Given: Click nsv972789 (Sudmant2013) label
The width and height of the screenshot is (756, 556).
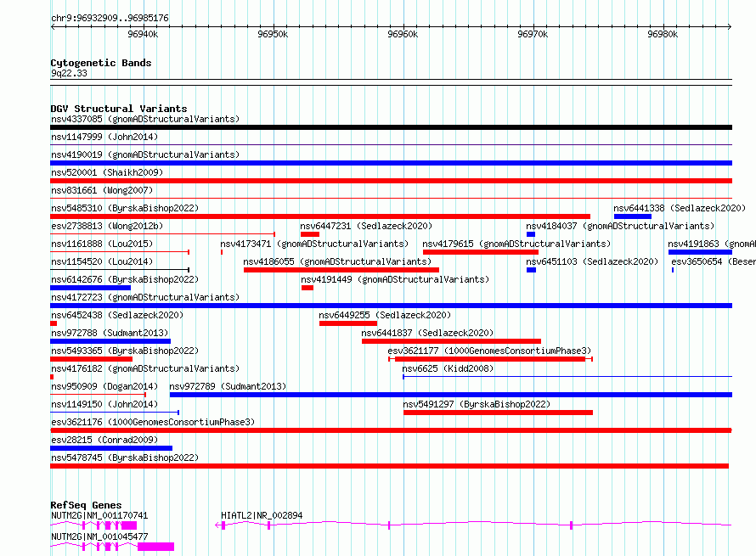Looking at the screenshot, I should pos(228,386).
